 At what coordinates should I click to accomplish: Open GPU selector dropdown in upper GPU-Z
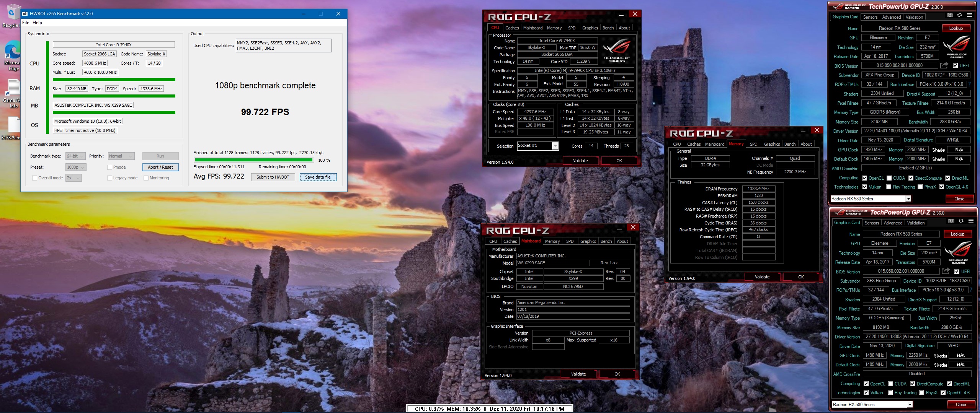click(871, 199)
